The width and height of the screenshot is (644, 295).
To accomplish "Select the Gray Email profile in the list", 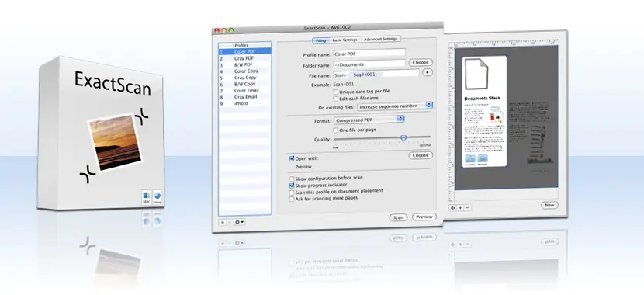I will [x=245, y=97].
